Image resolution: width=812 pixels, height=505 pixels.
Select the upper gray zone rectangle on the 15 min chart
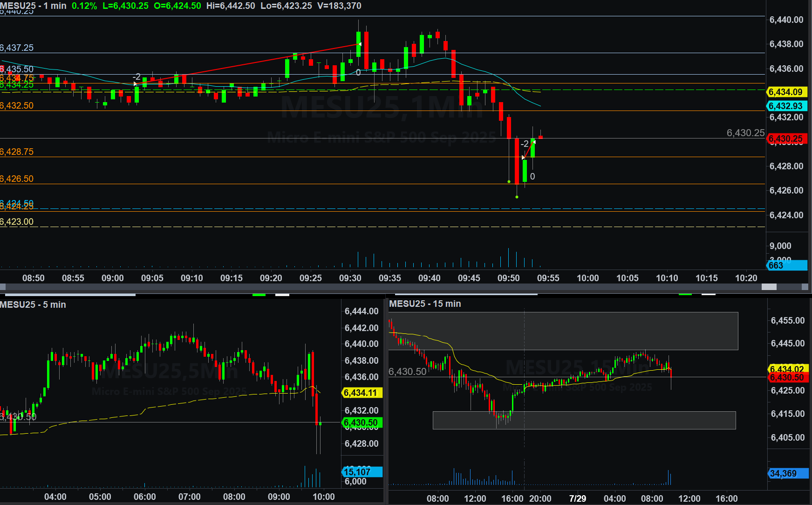pos(564,331)
